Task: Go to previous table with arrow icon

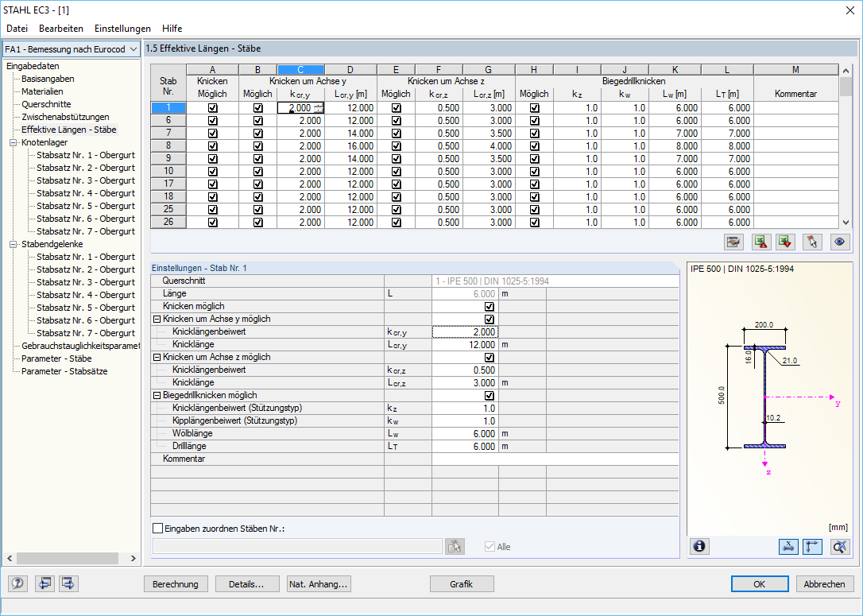Action: coord(45,583)
